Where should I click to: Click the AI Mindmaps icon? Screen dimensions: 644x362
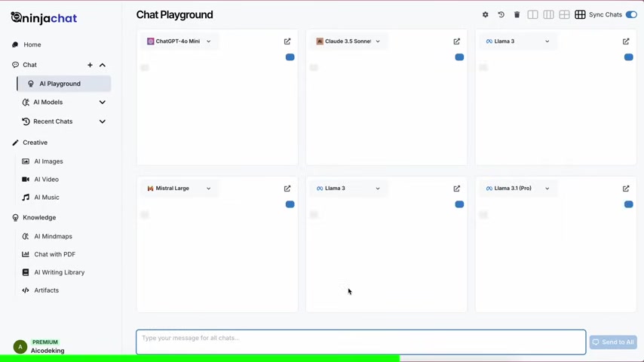26,236
